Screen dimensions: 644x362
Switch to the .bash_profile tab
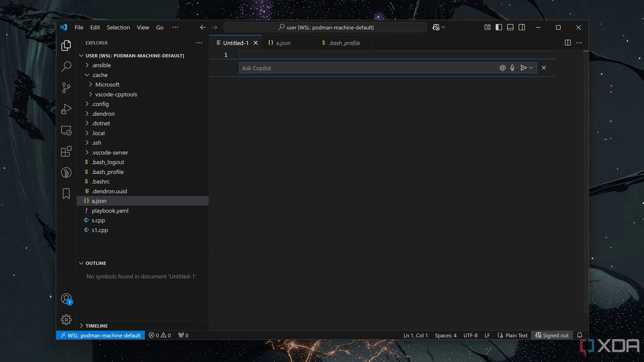343,43
